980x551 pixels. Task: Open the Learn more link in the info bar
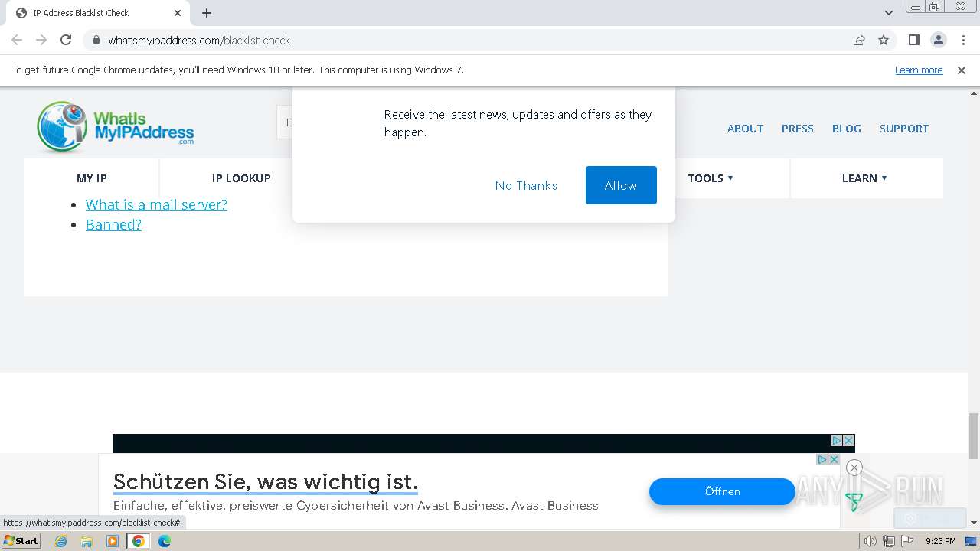tap(919, 70)
